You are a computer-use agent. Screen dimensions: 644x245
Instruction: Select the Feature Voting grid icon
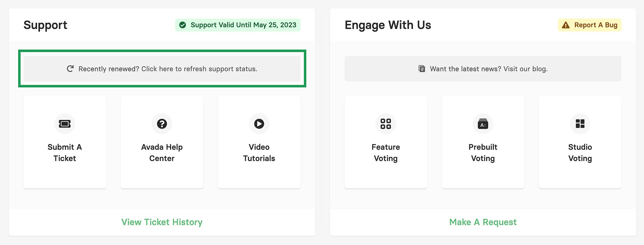[x=386, y=124]
